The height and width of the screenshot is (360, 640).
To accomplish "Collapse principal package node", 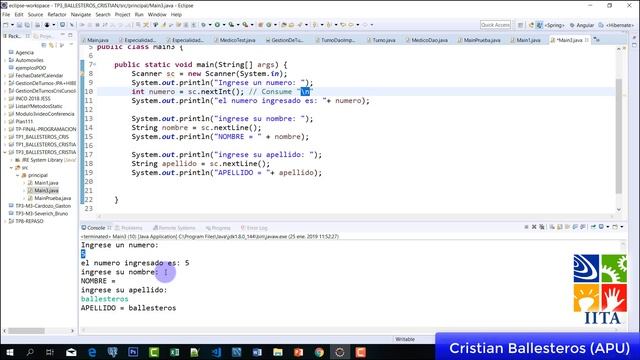I will 18,175.
